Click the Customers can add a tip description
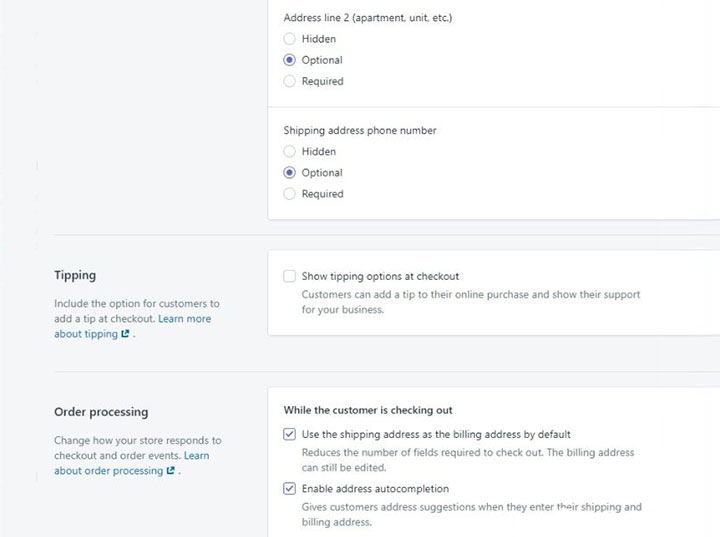This screenshot has width=720, height=537. coord(471,302)
